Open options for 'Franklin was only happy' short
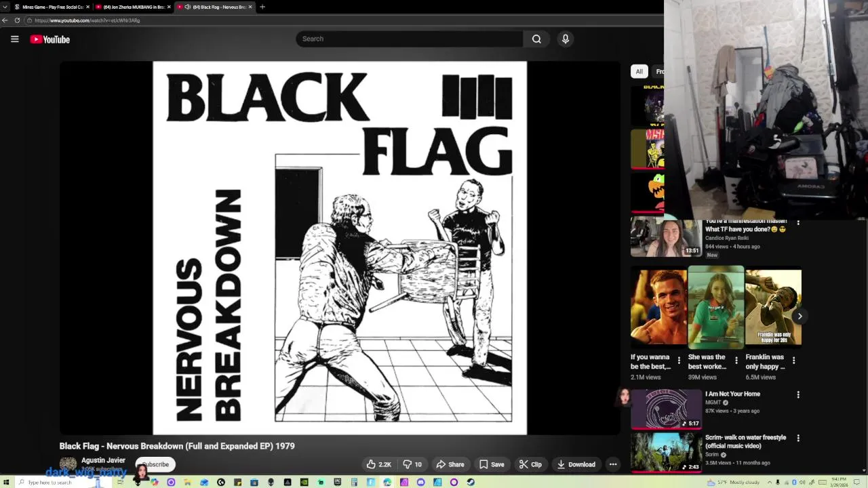868x488 pixels. [x=794, y=361]
